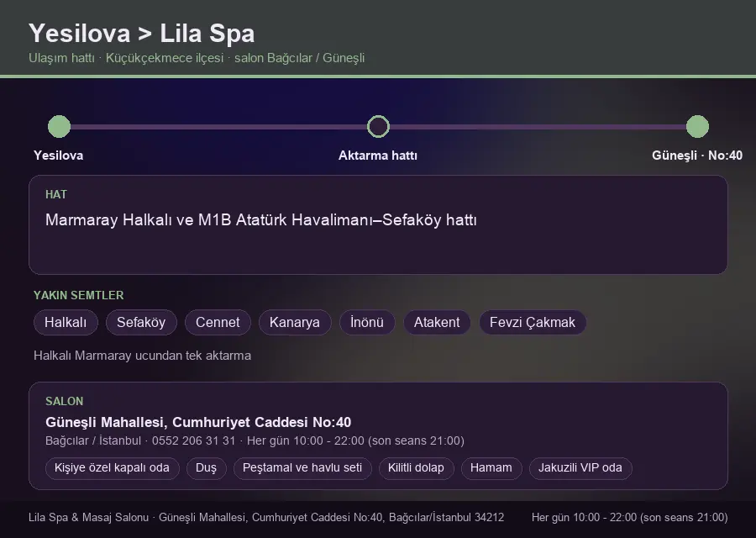This screenshot has height=538, width=756.
Task: Choose the Cennet chip
Action: point(218,322)
